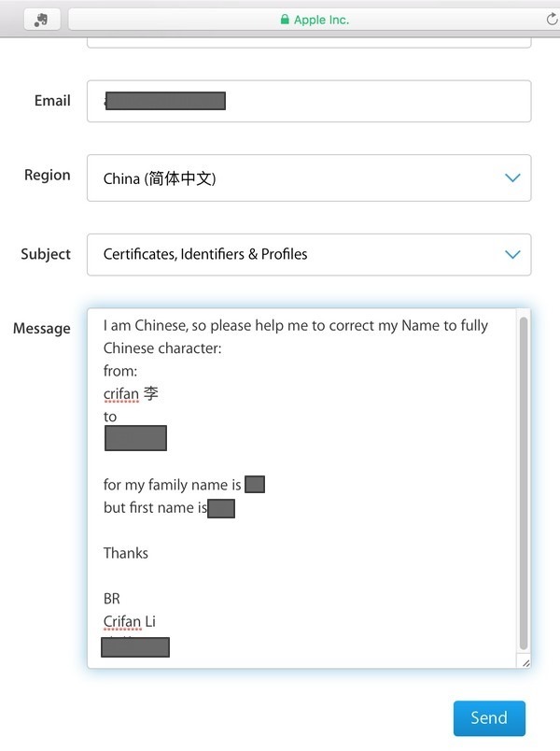
Task: Click the partially visible field above Email
Action: [308, 41]
